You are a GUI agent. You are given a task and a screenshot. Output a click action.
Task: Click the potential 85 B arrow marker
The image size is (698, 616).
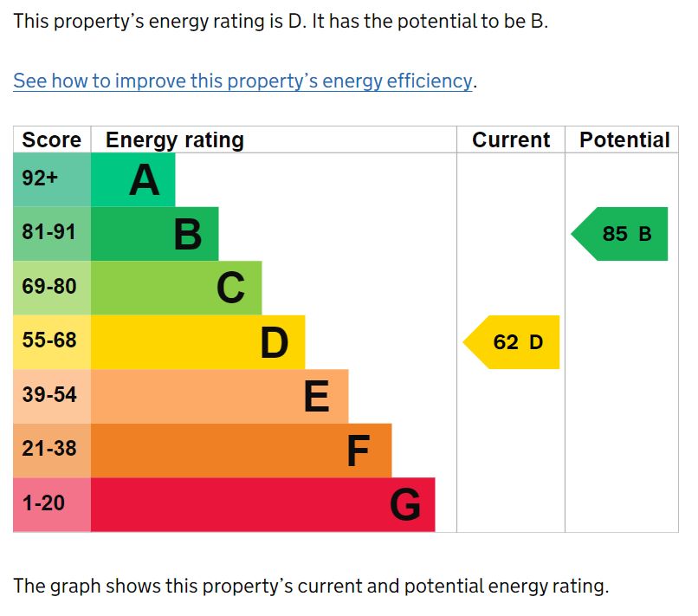coord(620,234)
